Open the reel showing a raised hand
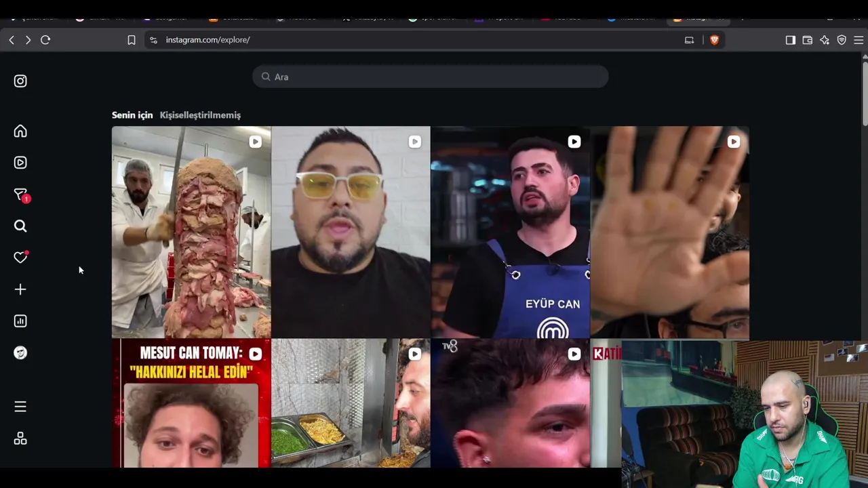 [670, 232]
